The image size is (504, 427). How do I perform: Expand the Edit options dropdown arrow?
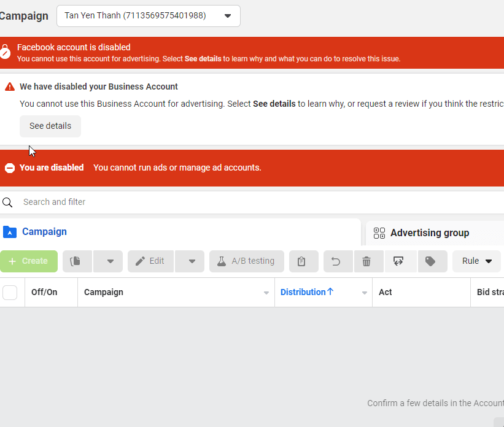tap(190, 261)
